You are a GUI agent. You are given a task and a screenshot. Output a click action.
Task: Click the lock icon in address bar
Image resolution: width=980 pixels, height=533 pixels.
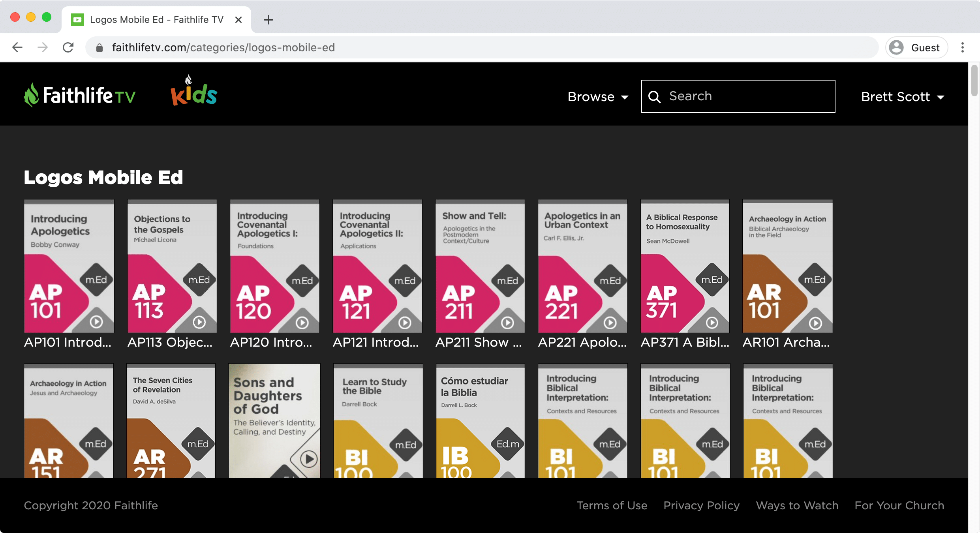click(x=100, y=48)
